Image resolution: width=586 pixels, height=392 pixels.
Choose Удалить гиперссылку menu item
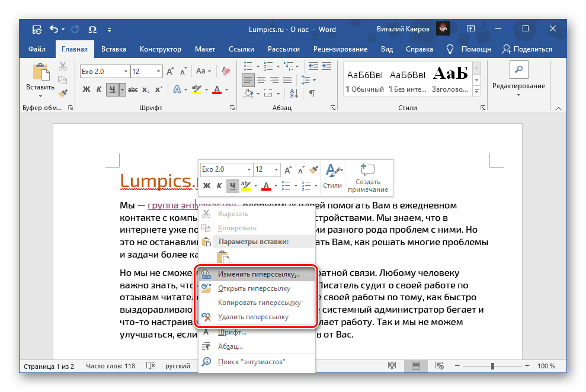tap(256, 317)
